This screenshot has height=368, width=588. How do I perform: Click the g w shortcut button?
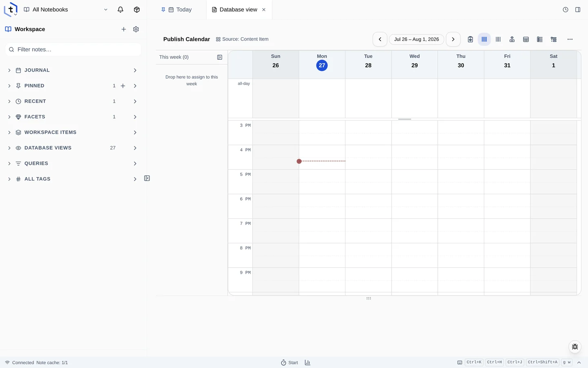pyautogui.click(x=567, y=362)
